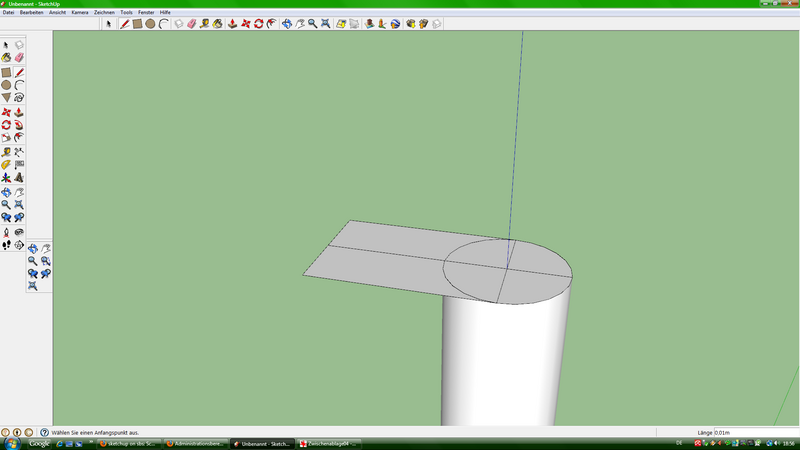Select the Rectangle tool in top toolbar
The height and width of the screenshot is (450, 800).
tap(137, 23)
